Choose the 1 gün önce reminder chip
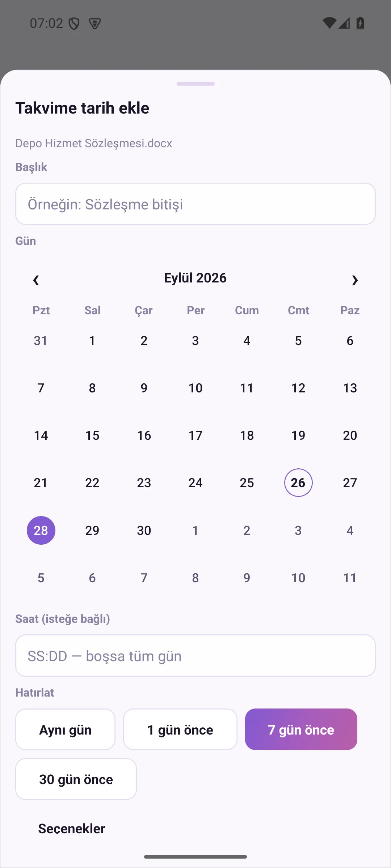Screen dimensions: 391x868 pos(180,729)
